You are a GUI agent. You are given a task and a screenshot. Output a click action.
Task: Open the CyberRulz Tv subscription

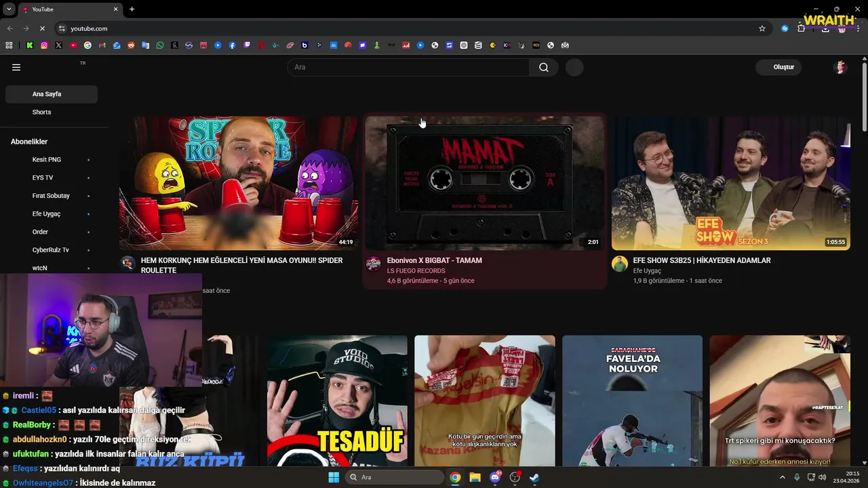tap(52, 250)
